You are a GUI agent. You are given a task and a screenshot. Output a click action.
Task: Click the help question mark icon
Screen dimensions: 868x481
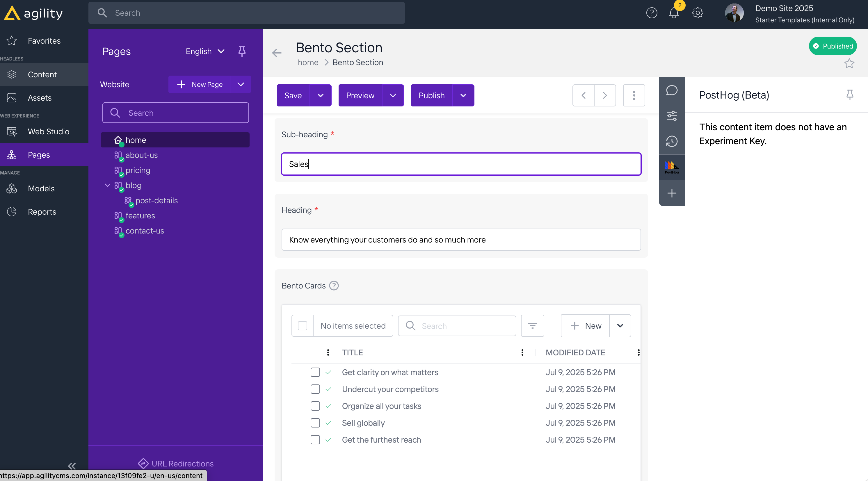click(651, 13)
